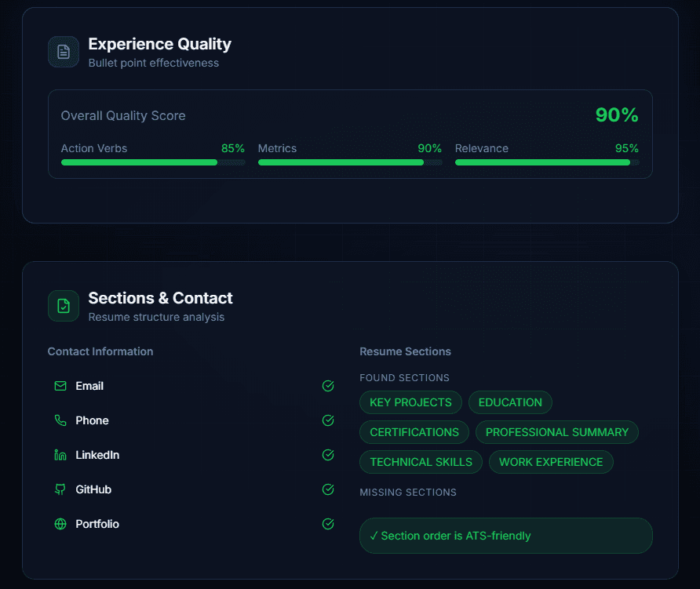This screenshot has width=700, height=589.
Task: Switch to the Resume Sections panel
Action: coord(405,351)
